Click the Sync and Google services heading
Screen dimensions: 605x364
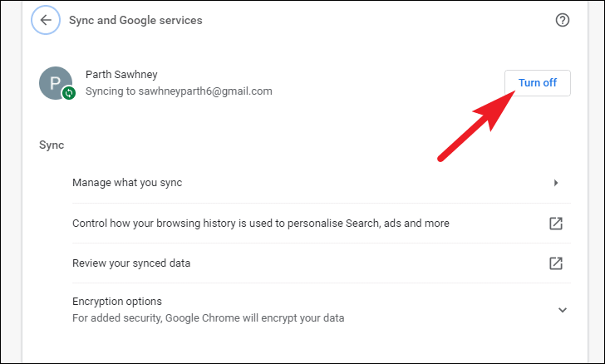[135, 20]
